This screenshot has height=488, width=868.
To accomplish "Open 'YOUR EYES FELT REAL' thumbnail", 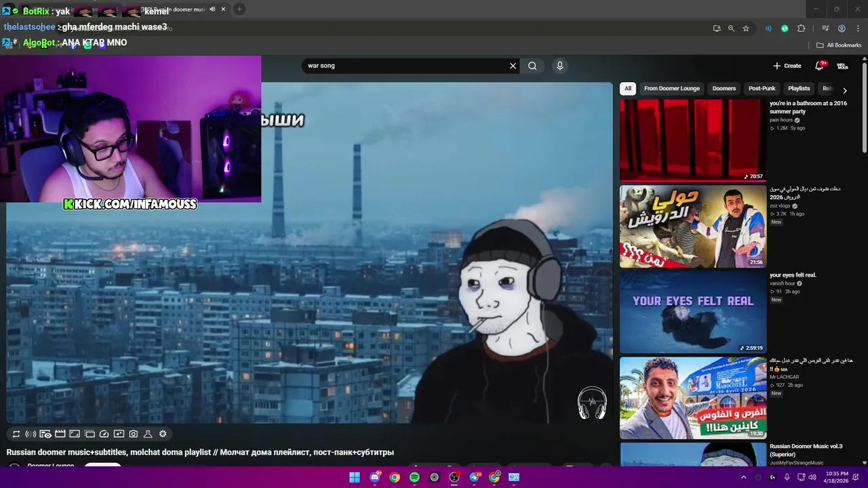I will 692,312.
